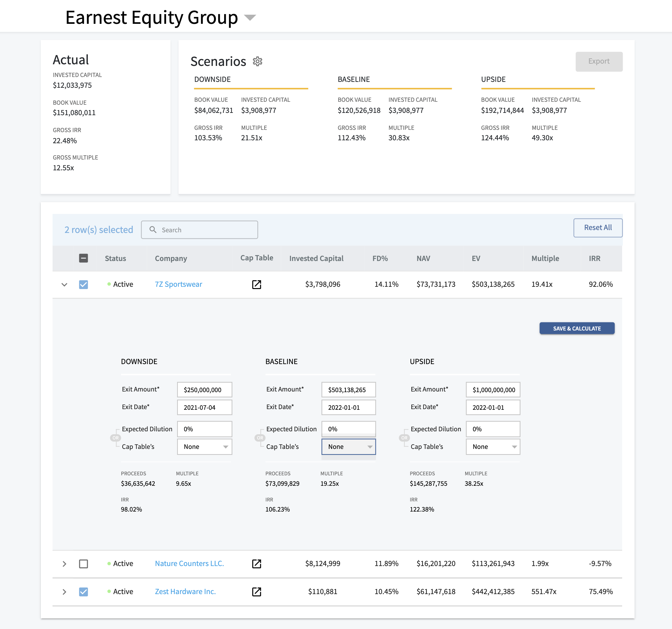Focus the Search input field
This screenshot has height=629, width=672.
[199, 230]
